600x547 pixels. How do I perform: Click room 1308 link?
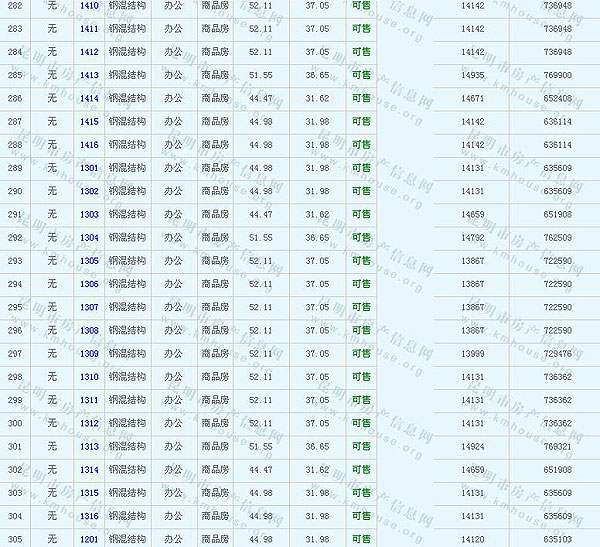(x=89, y=331)
